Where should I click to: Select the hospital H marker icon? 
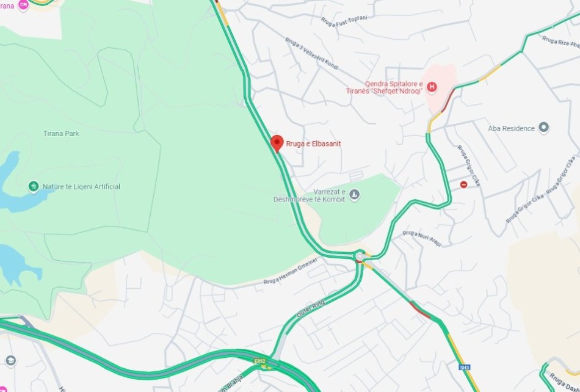tap(431, 87)
